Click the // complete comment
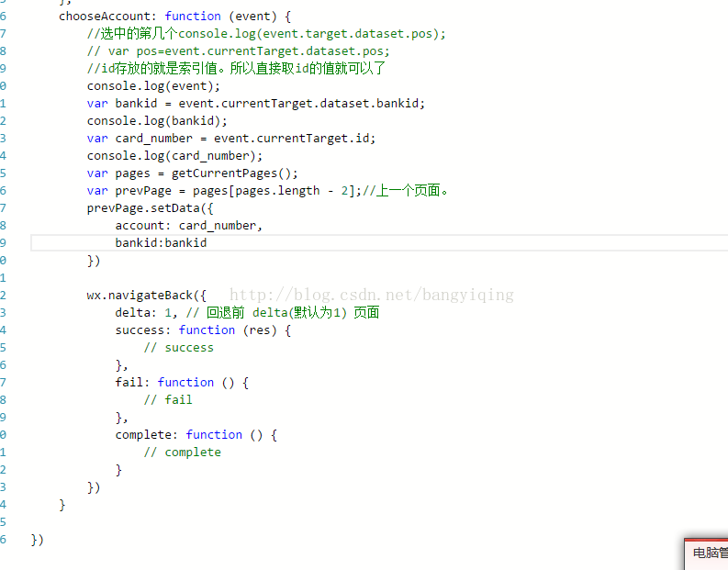The width and height of the screenshot is (728, 570). click(x=182, y=453)
